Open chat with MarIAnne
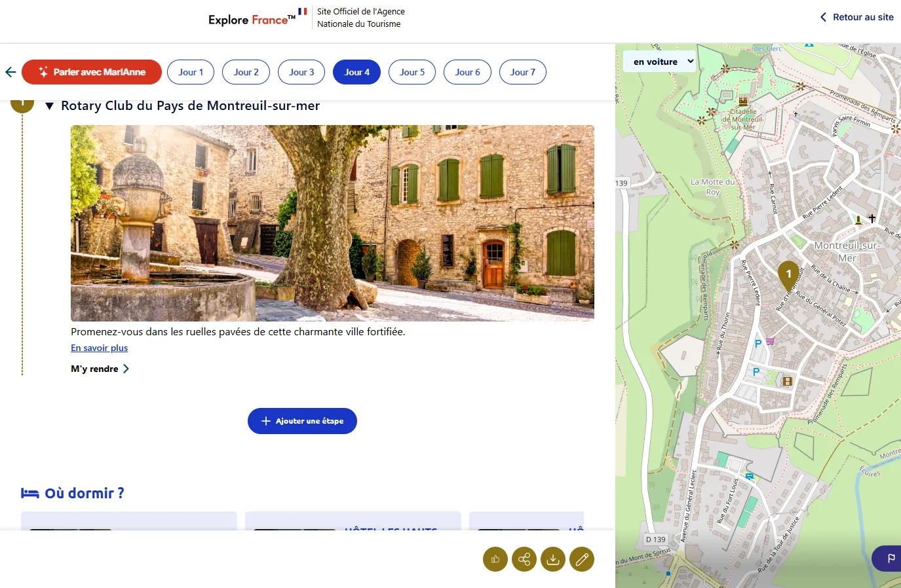Image resolution: width=901 pixels, height=588 pixels. [92, 72]
